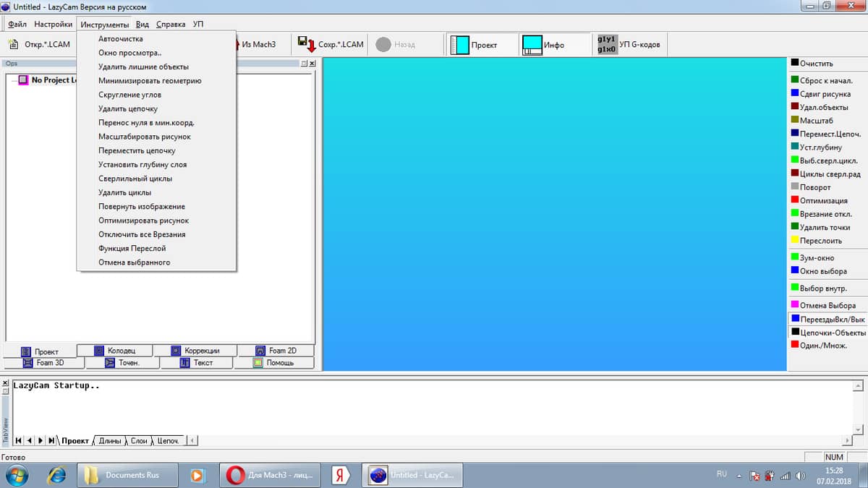Open Opera browser in the taskbar
The image size is (868, 488).
pos(235,475)
